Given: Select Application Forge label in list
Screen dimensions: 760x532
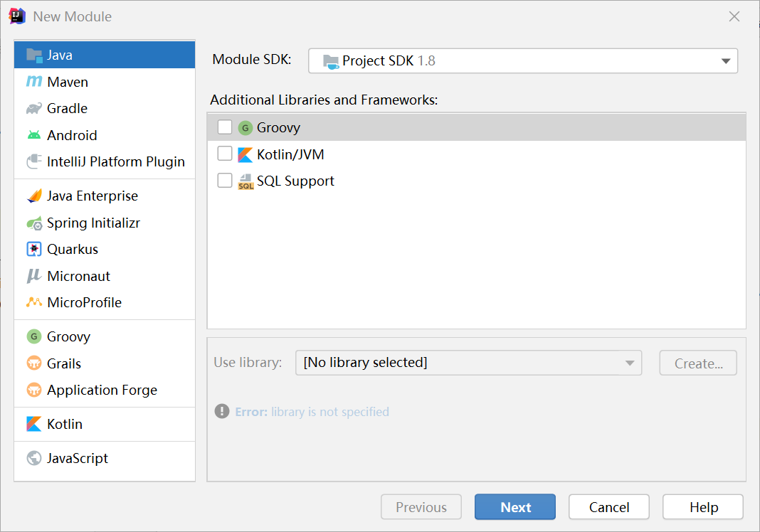Looking at the screenshot, I should [x=102, y=390].
